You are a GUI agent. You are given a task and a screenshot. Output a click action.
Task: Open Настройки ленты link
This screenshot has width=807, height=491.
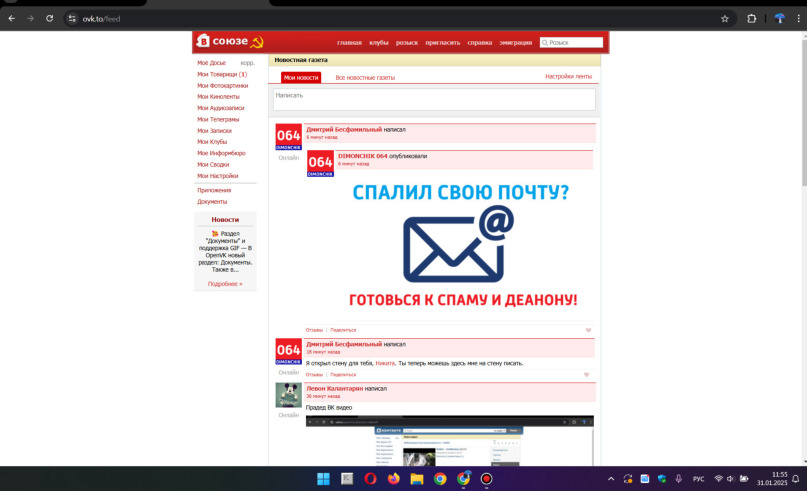click(x=568, y=77)
